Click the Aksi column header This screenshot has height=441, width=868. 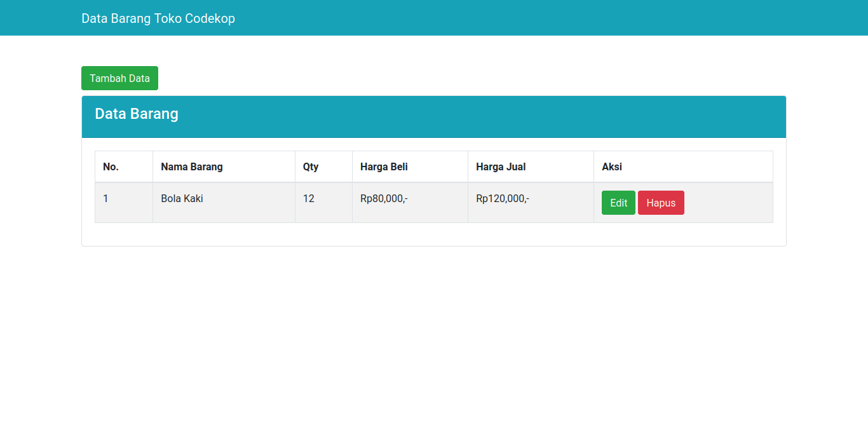pyautogui.click(x=612, y=166)
